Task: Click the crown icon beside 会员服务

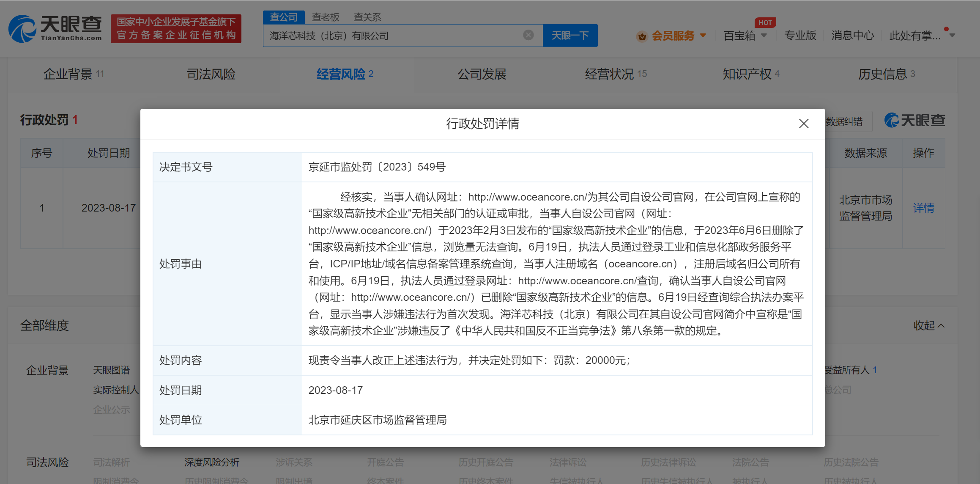Action: click(642, 36)
